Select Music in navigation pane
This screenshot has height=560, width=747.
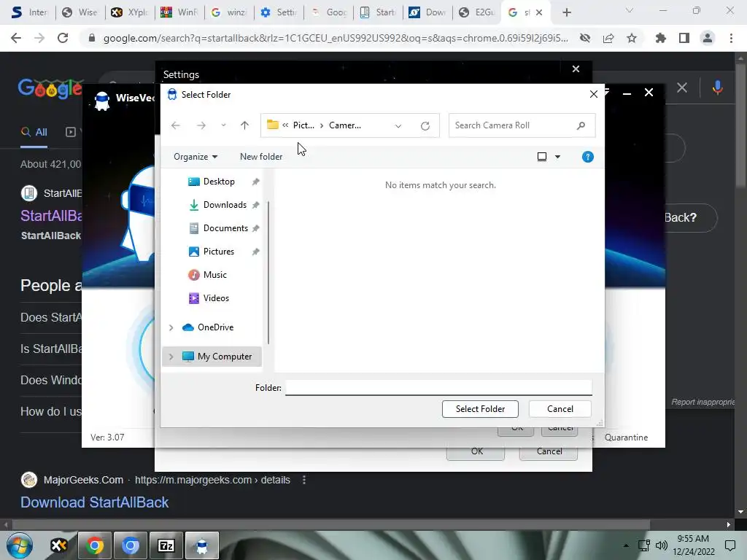click(215, 275)
